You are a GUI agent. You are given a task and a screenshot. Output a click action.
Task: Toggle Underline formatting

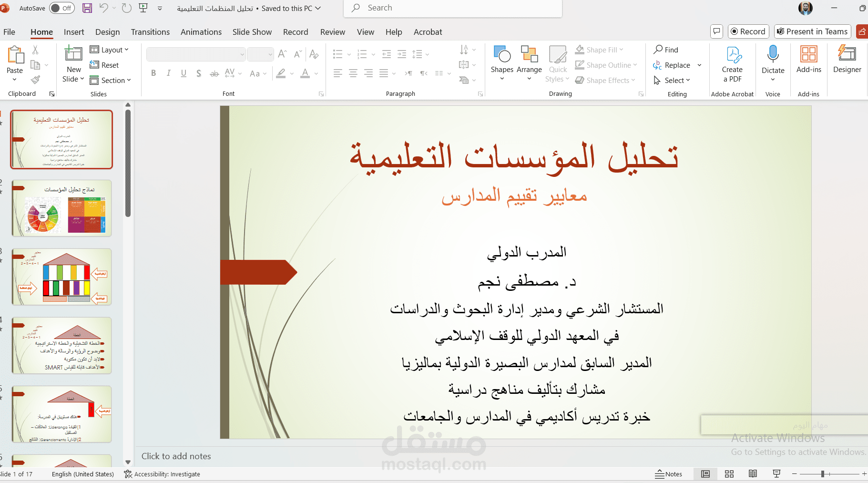pyautogui.click(x=184, y=73)
